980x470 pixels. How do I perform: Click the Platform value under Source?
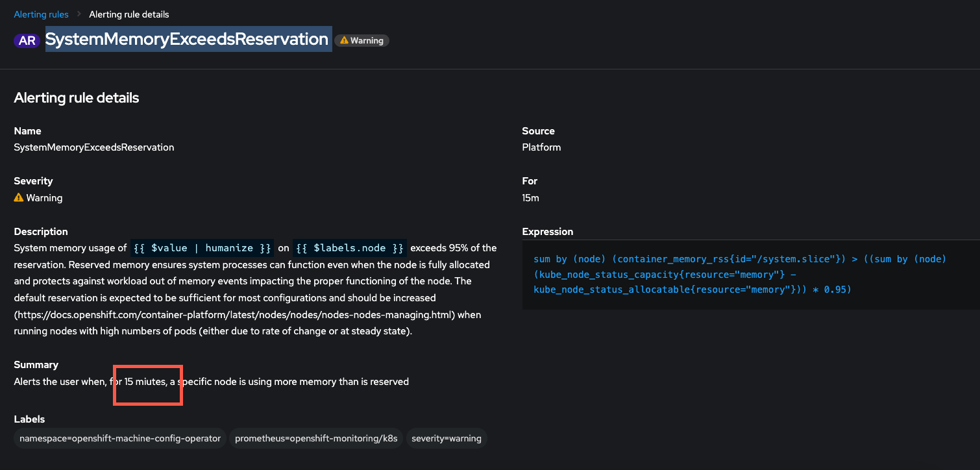coord(541,147)
